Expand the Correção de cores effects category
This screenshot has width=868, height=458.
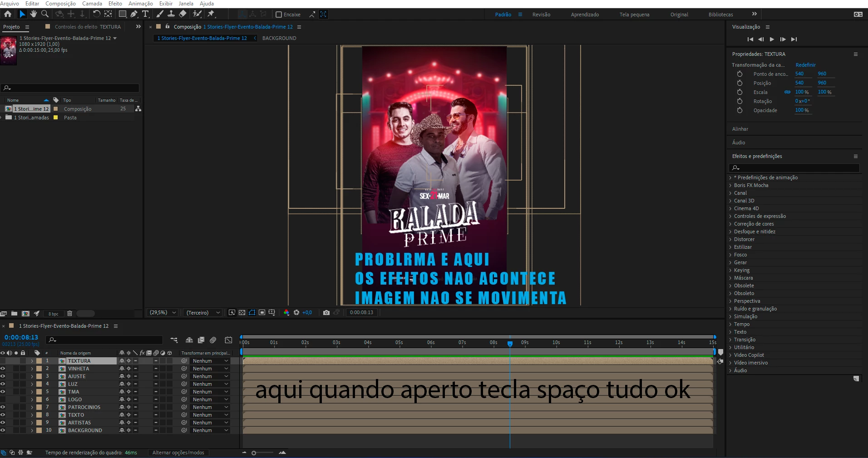pyautogui.click(x=730, y=224)
